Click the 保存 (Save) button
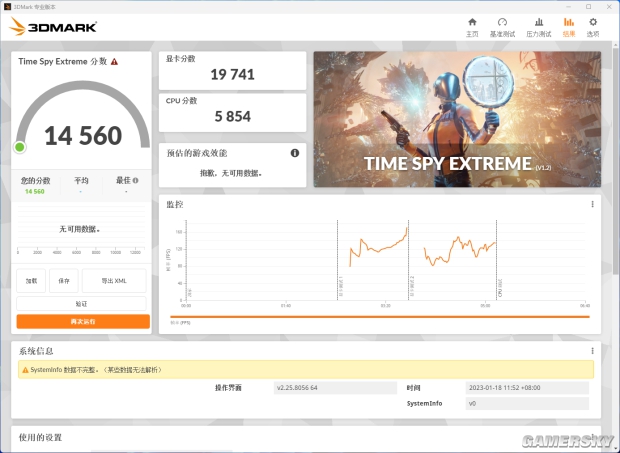Image resolution: width=620 pixels, height=453 pixels. (64, 281)
